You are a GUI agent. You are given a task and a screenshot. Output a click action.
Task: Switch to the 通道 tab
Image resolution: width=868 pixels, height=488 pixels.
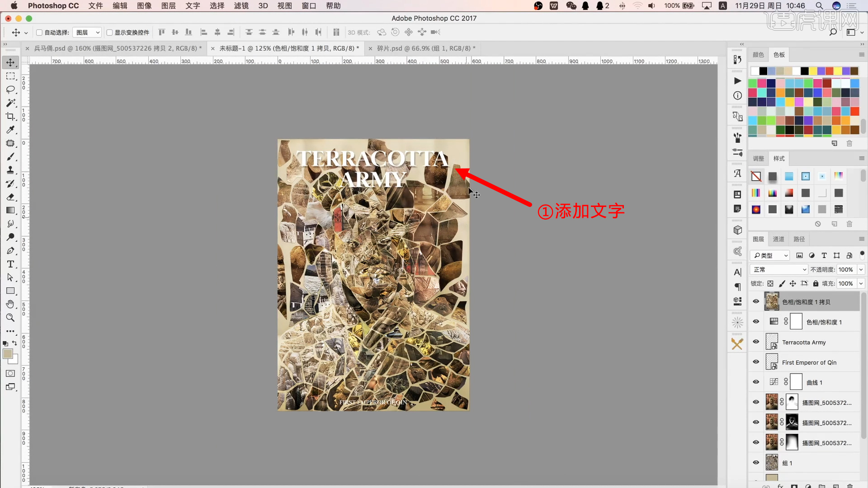click(x=778, y=239)
